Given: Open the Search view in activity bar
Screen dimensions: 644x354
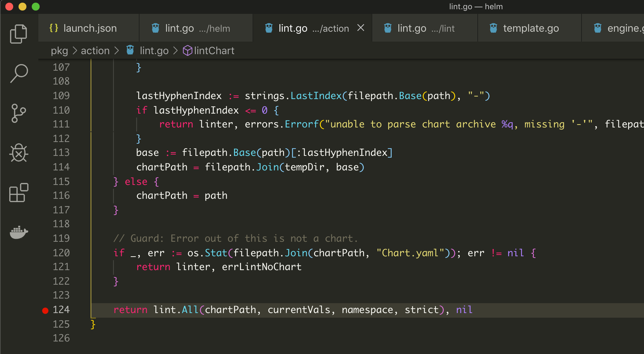Looking at the screenshot, I should [x=19, y=73].
